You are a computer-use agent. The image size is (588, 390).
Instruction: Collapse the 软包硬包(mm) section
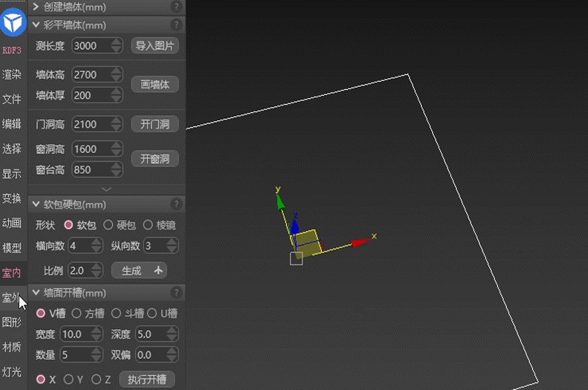pos(36,204)
